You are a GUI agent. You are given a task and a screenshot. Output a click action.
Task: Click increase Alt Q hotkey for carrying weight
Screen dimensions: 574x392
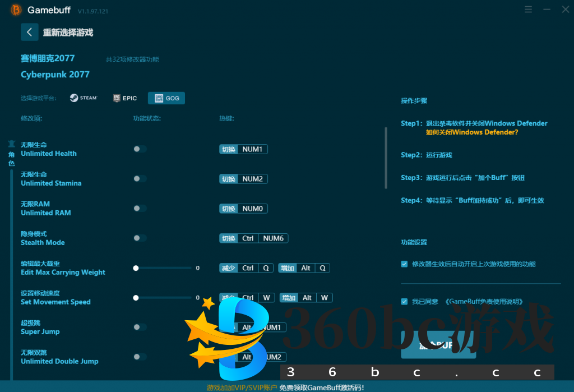[313, 268]
